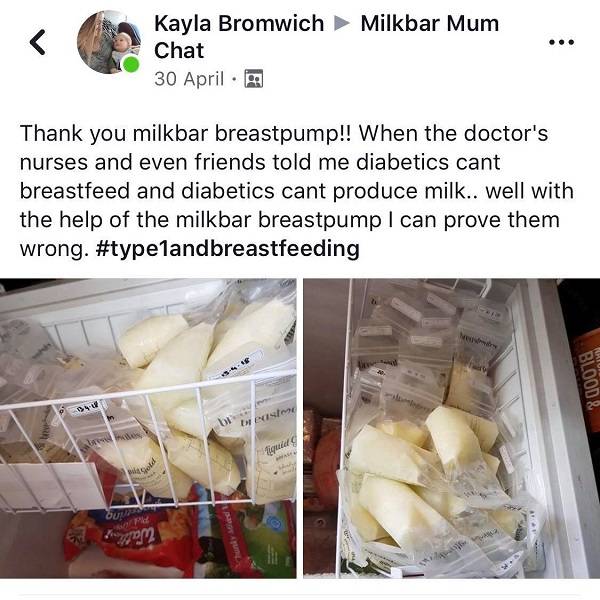The width and height of the screenshot is (600, 600).
Task: Open the three-dot post options menu
Action: pyautogui.click(x=561, y=42)
